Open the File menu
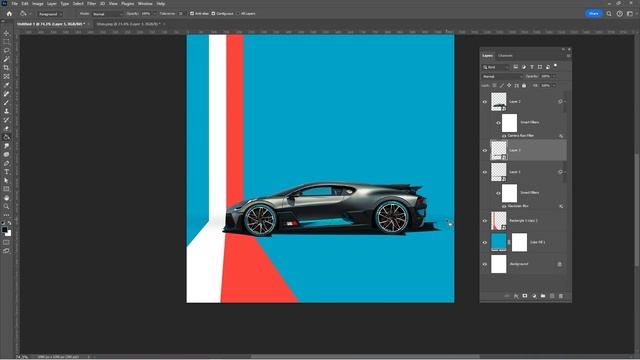This screenshot has height=360, width=640. coord(15,4)
